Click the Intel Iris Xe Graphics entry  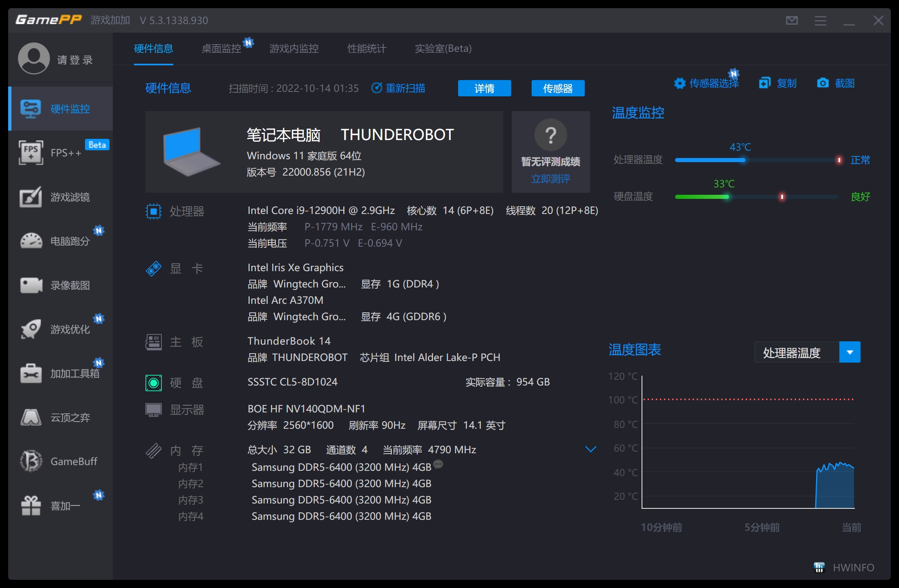pyautogui.click(x=295, y=267)
